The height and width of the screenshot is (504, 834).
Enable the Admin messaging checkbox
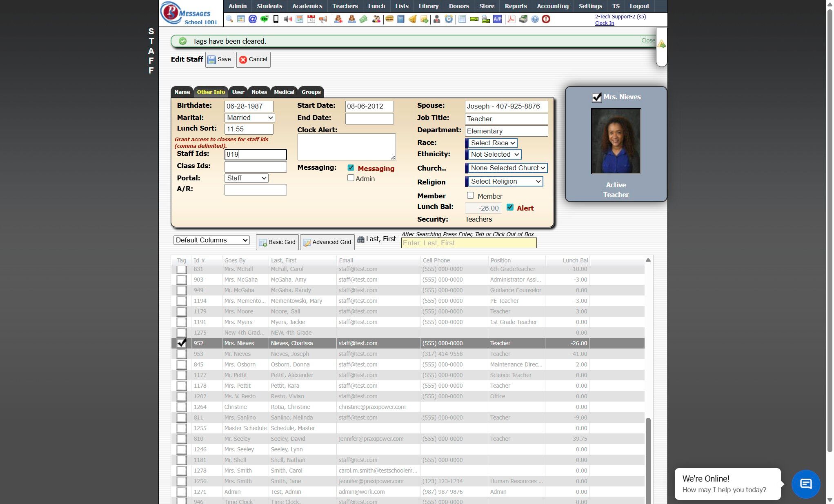click(x=351, y=178)
